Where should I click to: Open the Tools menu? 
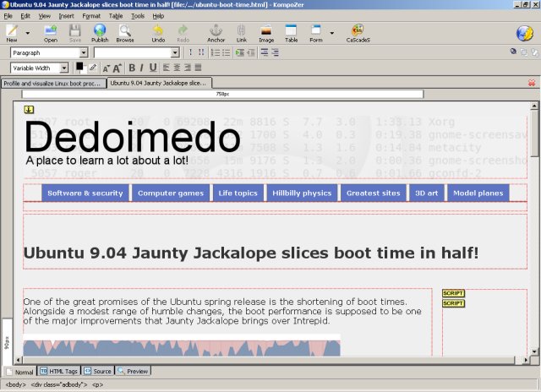click(x=138, y=16)
